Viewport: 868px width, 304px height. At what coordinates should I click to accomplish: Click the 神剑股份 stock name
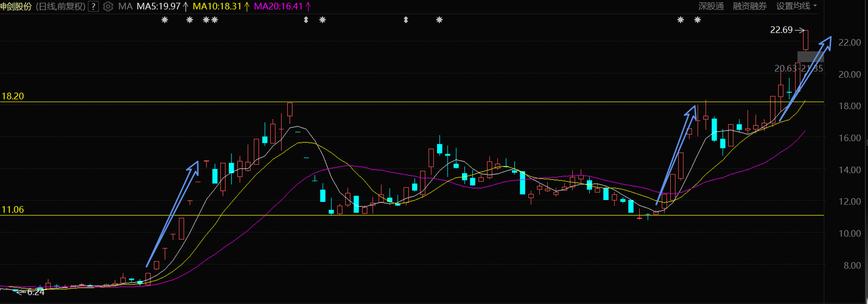[x=17, y=7]
